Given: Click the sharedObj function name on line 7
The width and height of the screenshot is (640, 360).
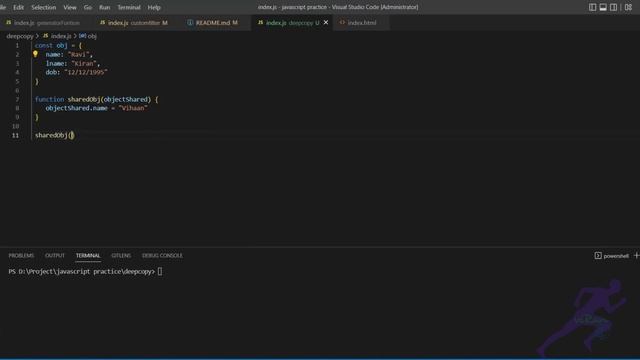Looking at the screenshot, I should [84, 99].
